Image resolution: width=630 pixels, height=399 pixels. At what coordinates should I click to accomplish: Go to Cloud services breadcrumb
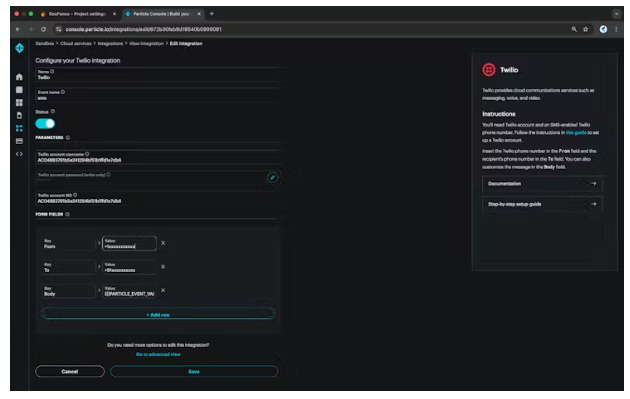76,43
